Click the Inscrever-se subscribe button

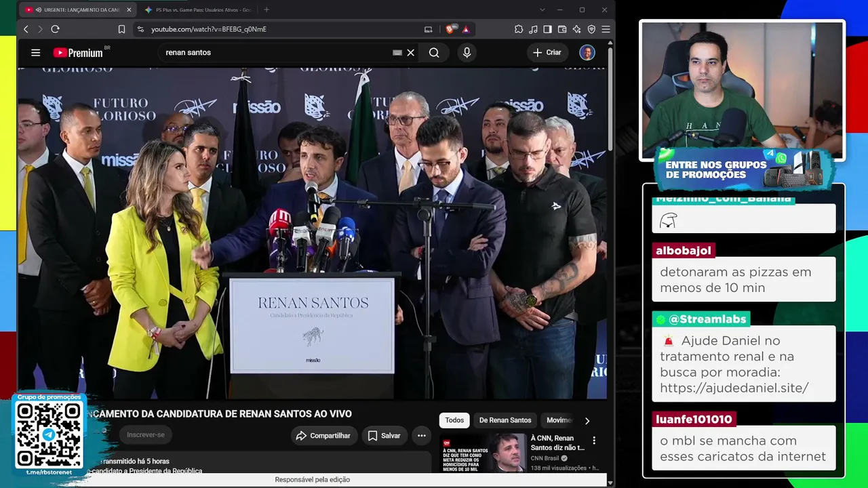(x=146, y=435)
